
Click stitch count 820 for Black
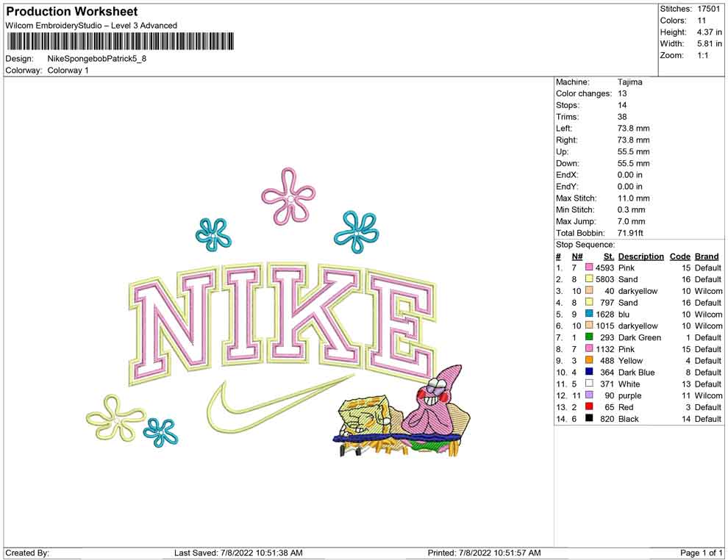tap(607, 418)
